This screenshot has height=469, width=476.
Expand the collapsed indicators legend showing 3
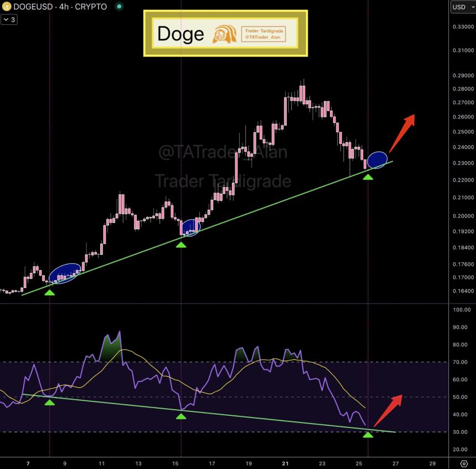[9, 19]
